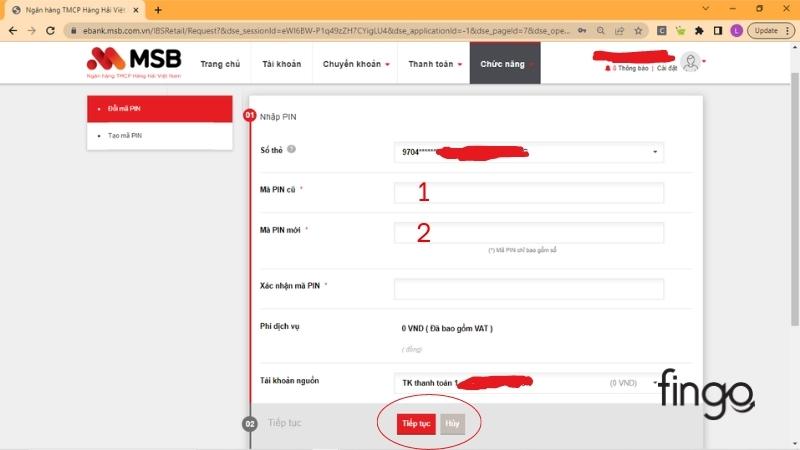Expand the Tài khoản nguồn account dropdown
Image resolution: width=800 pixels, height=450 pixels.
coord(529,383)
